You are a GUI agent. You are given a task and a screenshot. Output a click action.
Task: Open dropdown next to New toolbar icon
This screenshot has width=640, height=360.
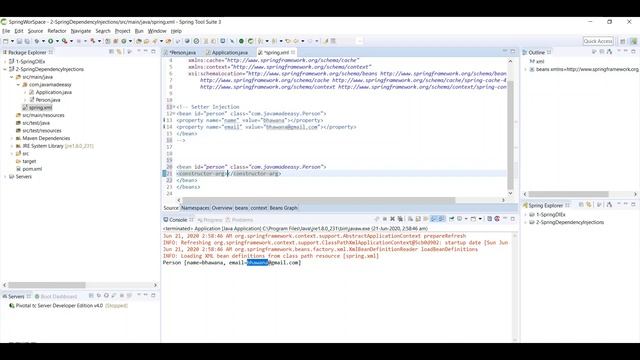point(12,41)
